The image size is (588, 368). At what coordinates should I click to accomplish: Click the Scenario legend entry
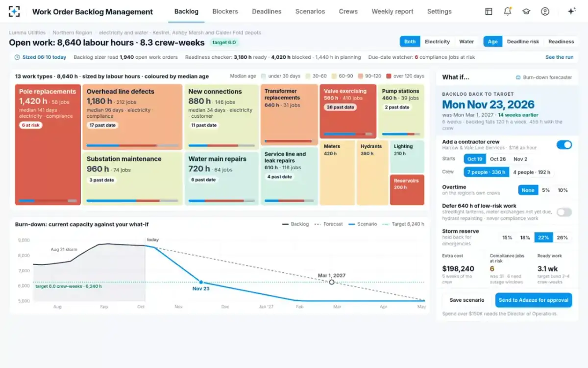coord(363,224)
